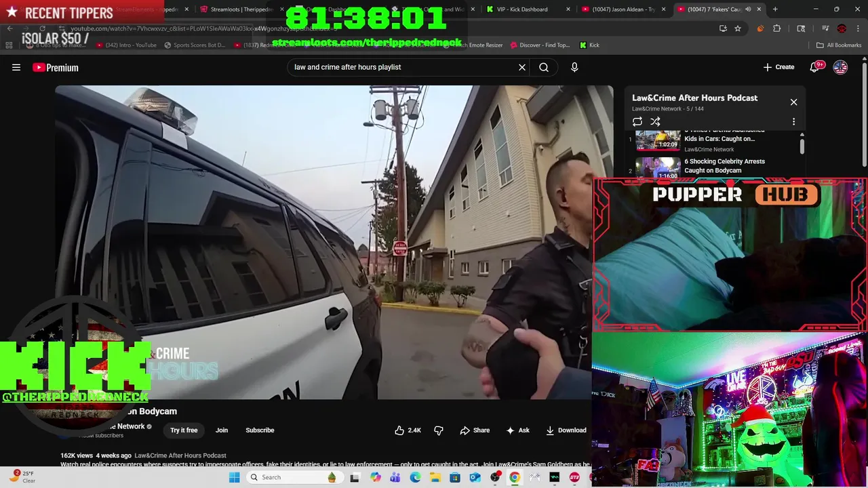
Task: Open Task View on the taskbar
Action: click(x=354, y=477)
